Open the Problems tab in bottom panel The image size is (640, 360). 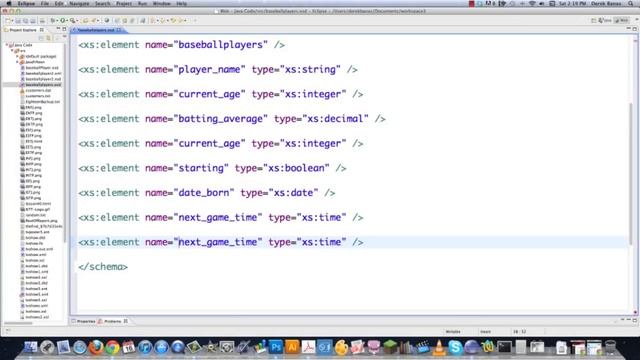click(113, 322)
